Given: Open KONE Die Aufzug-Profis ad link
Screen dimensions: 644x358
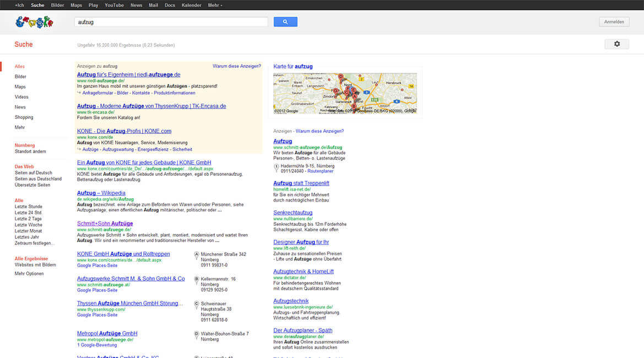Looking at the screenshot, I should tap(124, 131).
